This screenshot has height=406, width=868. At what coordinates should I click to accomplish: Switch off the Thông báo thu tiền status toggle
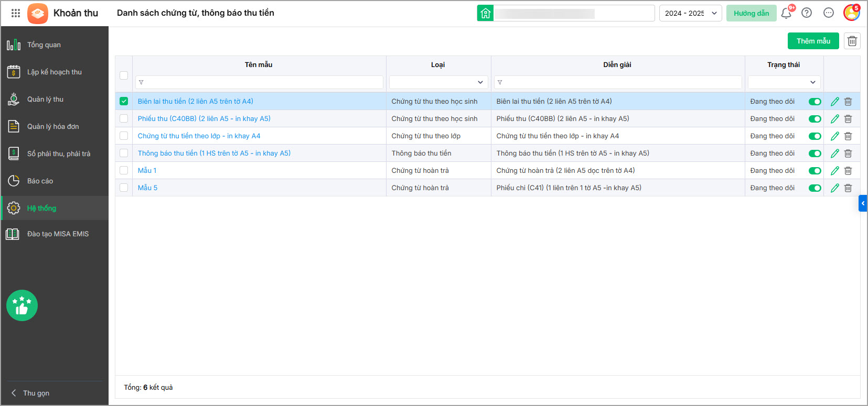point(815,153)
